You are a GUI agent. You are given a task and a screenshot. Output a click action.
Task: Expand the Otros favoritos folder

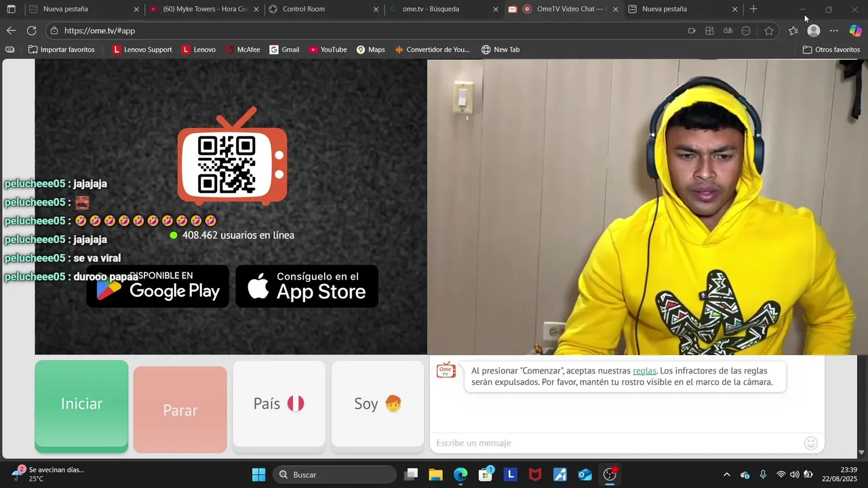pos(831,49)
